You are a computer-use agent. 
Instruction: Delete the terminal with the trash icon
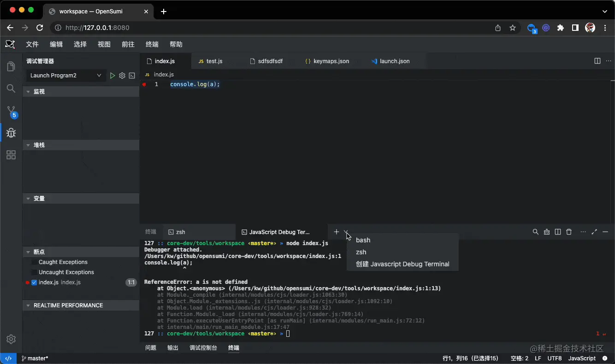[x=569, y=232]
